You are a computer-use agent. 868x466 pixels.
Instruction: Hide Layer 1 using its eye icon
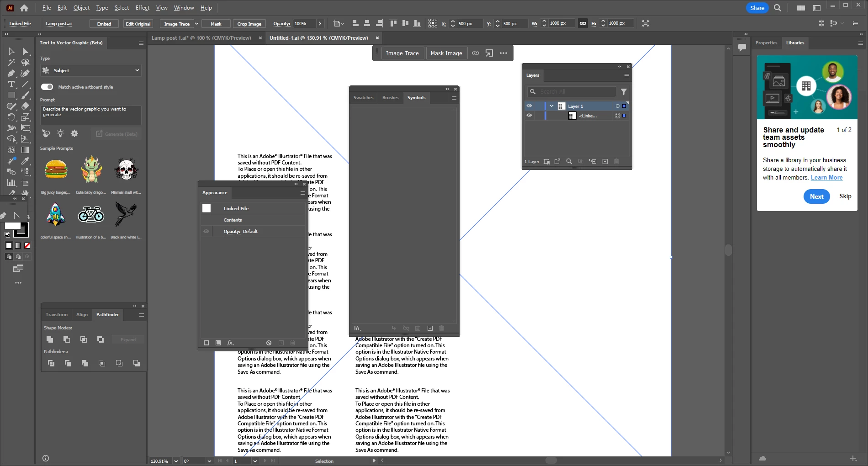coord(529,106)
